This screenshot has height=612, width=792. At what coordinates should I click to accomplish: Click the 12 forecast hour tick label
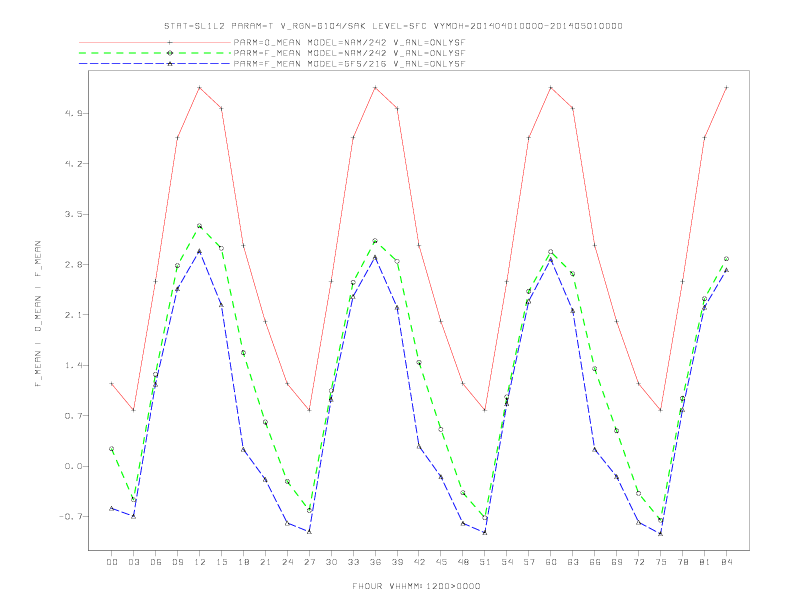200,562
